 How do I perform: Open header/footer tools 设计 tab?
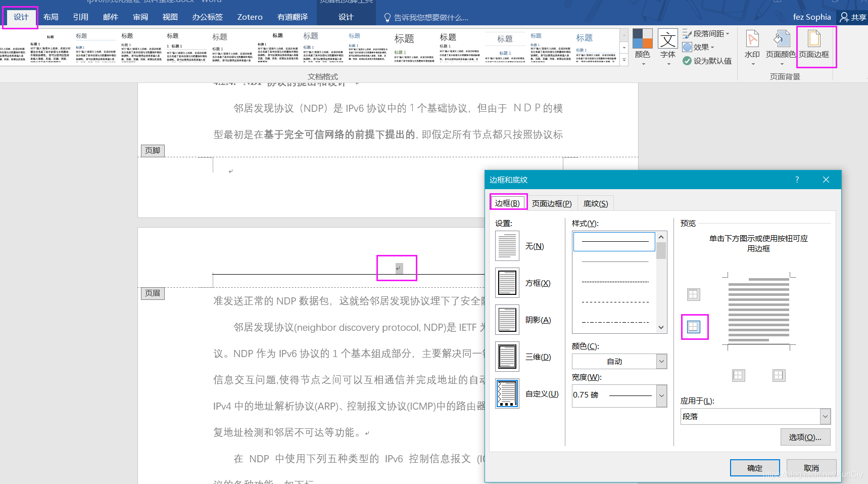point(346,17)
